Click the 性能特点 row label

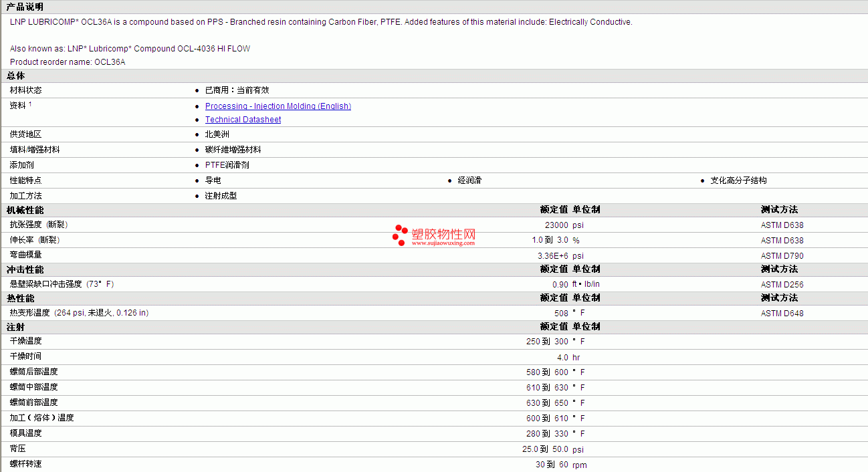pyautogui.click(x=25, y=181)
